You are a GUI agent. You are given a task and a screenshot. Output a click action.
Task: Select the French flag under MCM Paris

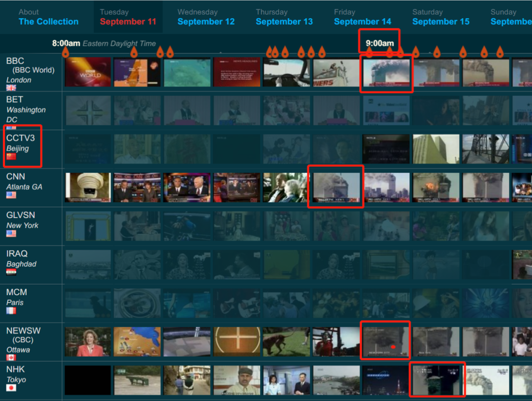click(x=11, y=311)
